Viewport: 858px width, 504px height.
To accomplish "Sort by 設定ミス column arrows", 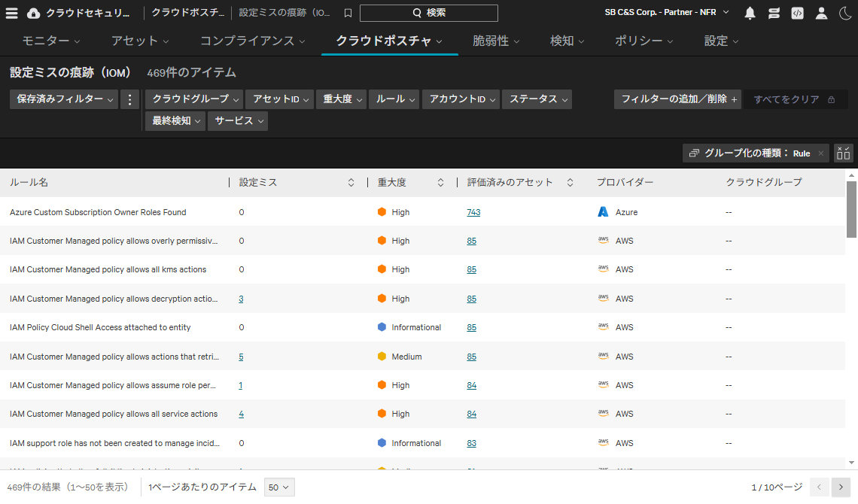I will click(351, 183).
